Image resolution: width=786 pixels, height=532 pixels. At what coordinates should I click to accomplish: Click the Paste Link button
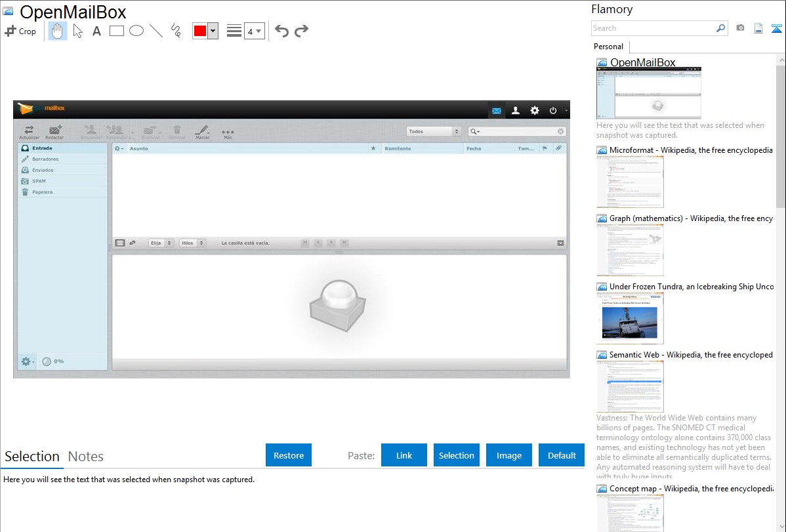click(x=404, y=455)
